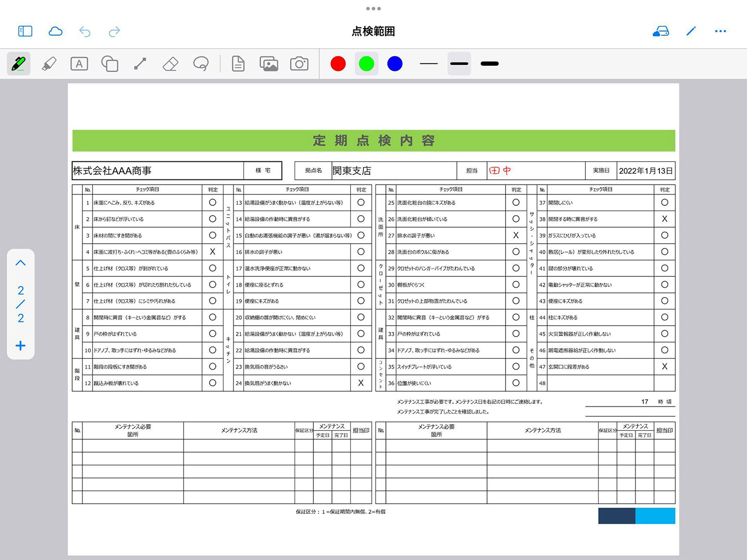Select the highlighter marker tool
This screenshot has height=560, width=747.
[49, 64]
